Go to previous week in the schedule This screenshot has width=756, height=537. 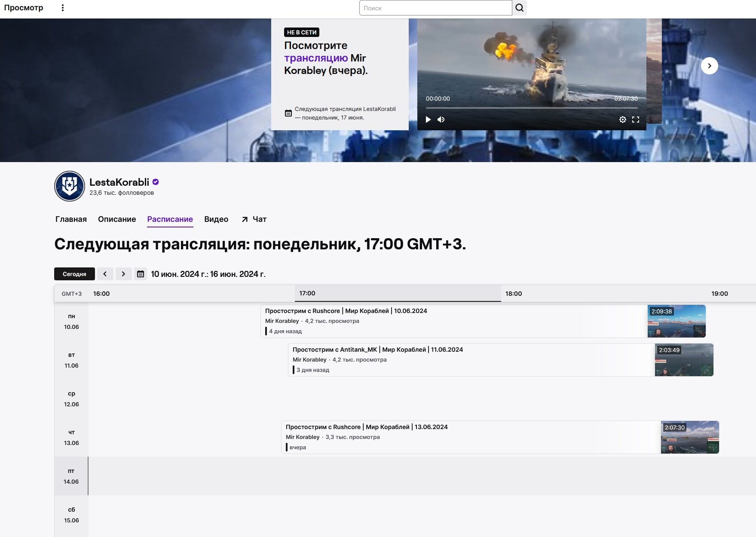coord(105,274)
